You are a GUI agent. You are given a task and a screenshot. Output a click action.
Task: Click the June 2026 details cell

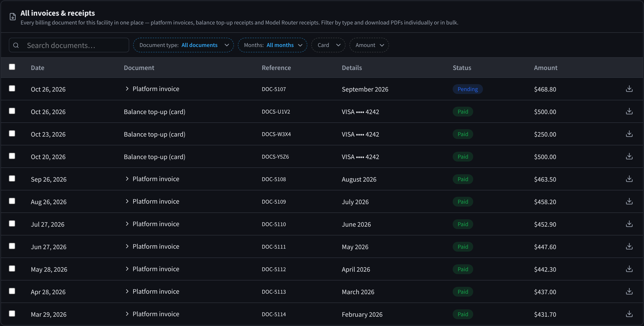356,224
